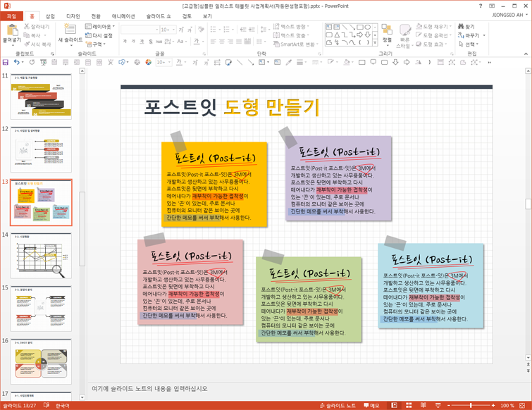Open the font name combo box
This screenshot has height=410, width=532.
140,30
